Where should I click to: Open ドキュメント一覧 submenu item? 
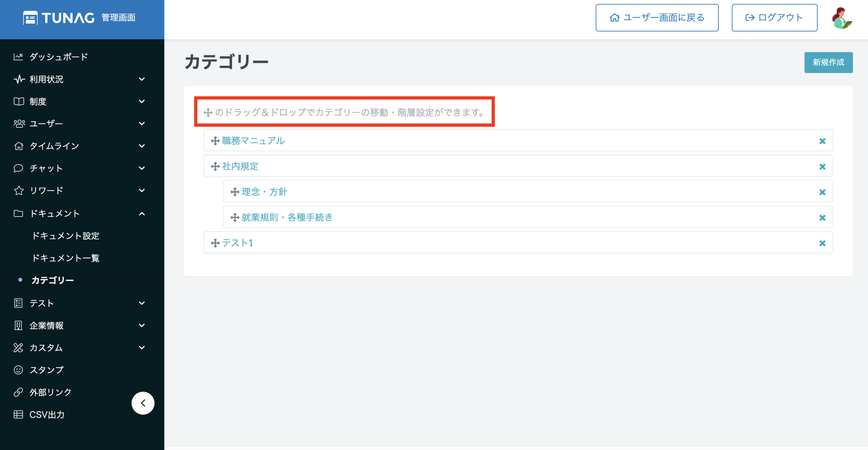coord(66,258)
